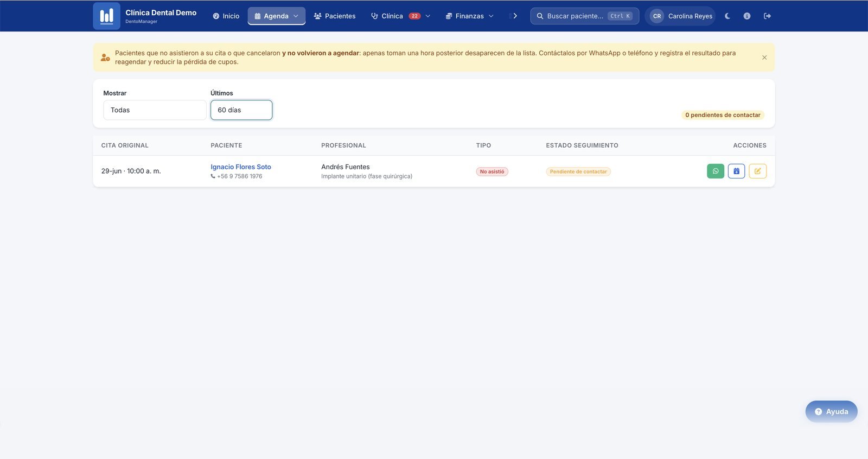Click the Estado Seguimiento column header
868x459 pixels.
pyautogui.click(x=582, y=145)
